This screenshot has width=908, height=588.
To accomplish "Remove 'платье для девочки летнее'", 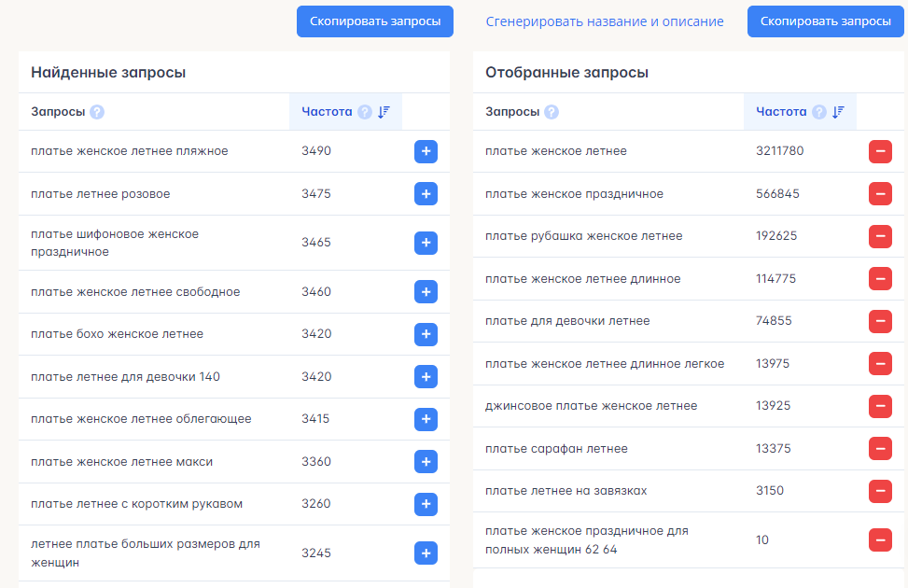I will click(x=880, y=321).
